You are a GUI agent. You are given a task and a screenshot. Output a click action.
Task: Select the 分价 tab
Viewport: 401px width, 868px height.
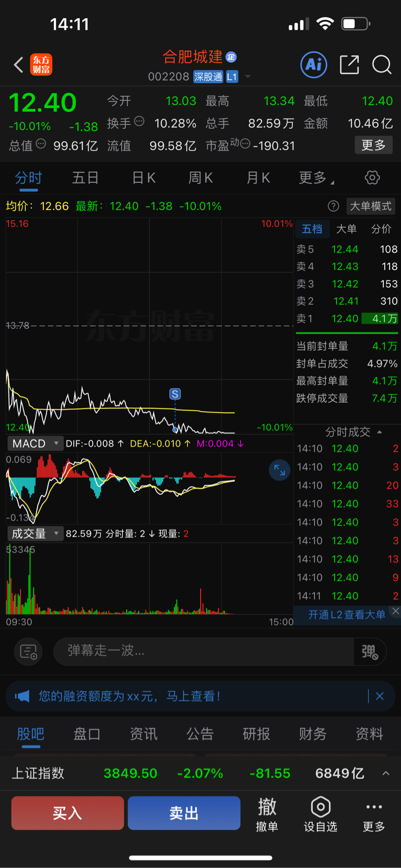[381, 229]
